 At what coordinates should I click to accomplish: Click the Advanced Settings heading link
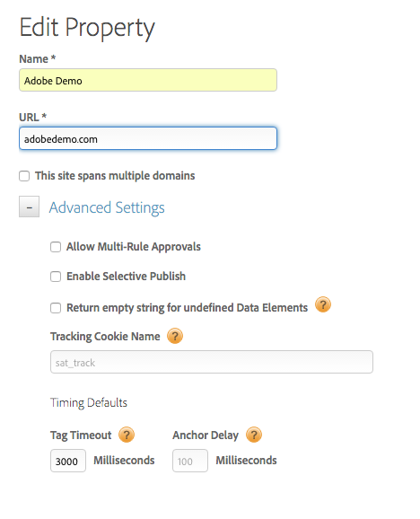107,207
